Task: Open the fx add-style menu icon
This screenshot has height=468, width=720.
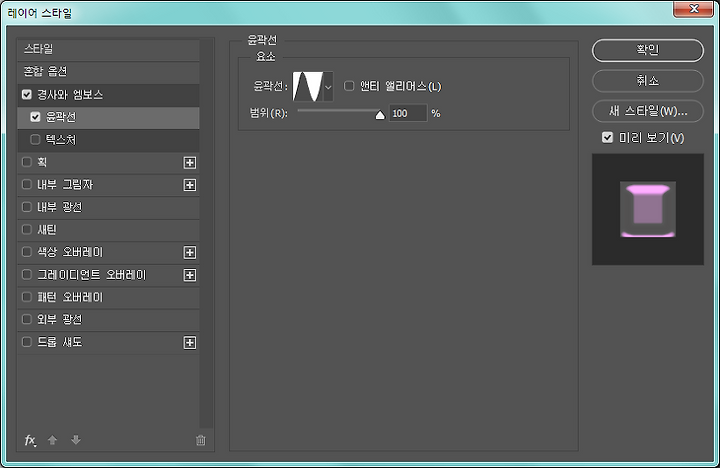Action: click(x=30, y=440)
